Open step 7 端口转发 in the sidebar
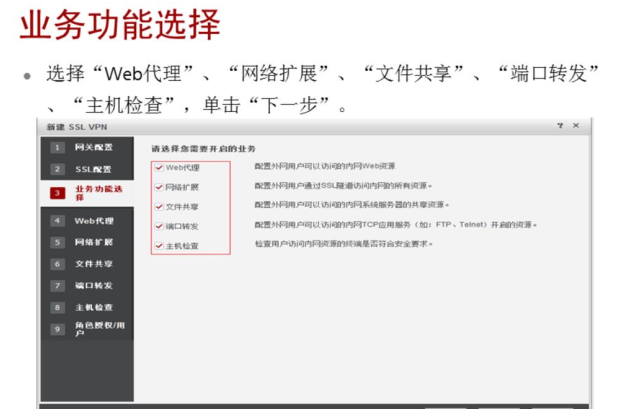The width and height of the screenshot is (630, 409). (87, 286)
